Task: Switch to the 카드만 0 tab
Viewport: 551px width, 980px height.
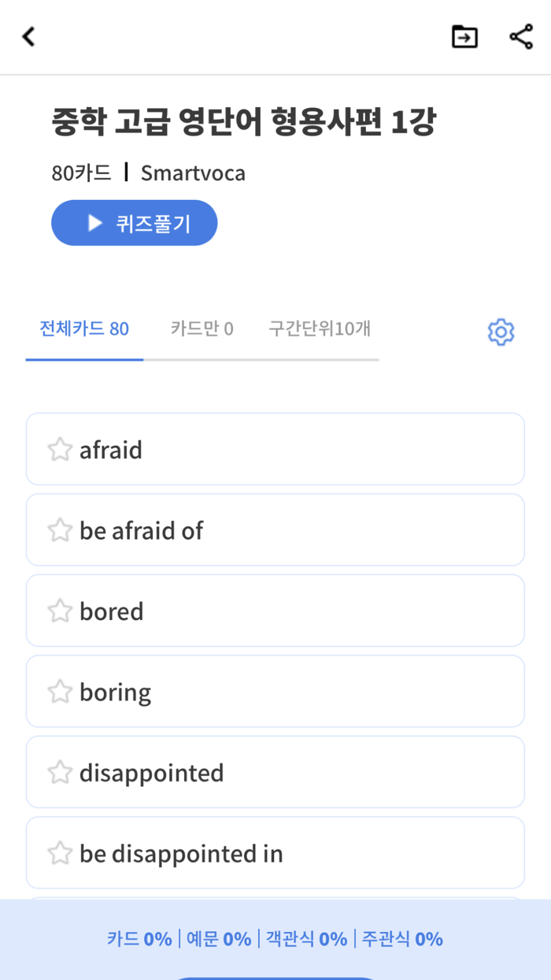Action: tap(202, 329)
